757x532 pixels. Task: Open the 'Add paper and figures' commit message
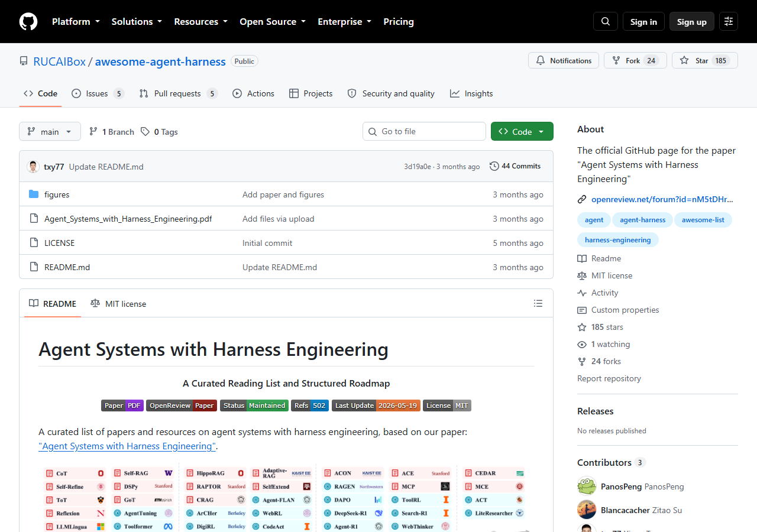(x=283, y=194)
